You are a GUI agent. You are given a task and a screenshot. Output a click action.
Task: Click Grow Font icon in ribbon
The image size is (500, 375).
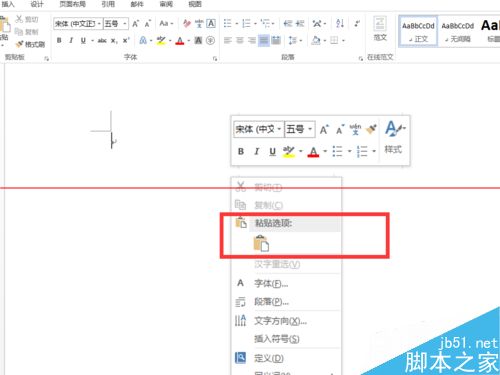135,24
